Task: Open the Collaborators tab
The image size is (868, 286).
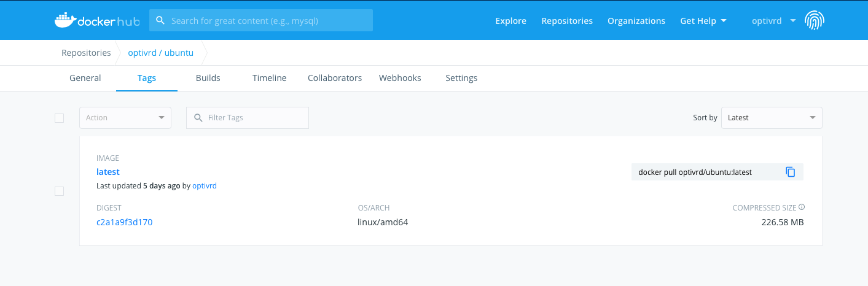Action: (335, 78)
